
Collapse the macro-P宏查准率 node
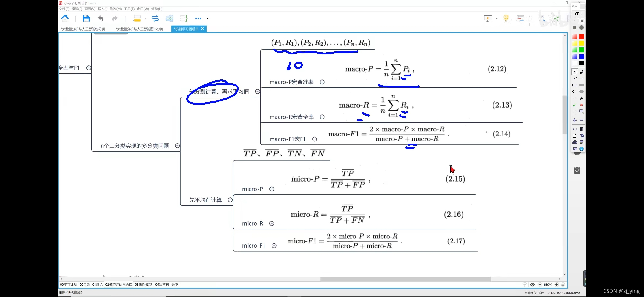(322, 82)
